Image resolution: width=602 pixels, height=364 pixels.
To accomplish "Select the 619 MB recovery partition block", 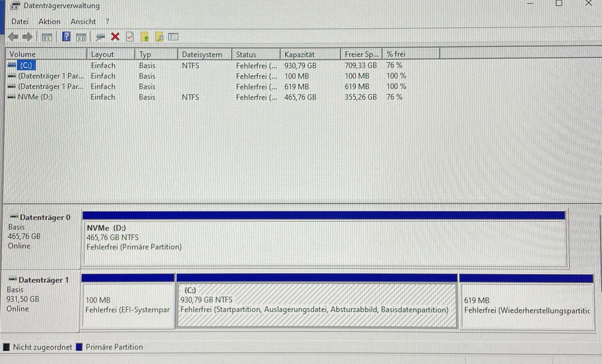I will click(526, 305).
